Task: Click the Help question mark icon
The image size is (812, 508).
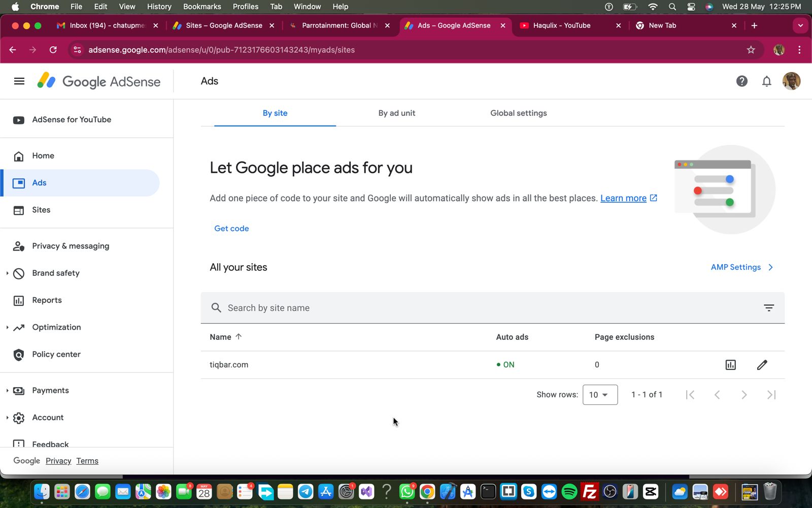Action: (741, 81)
